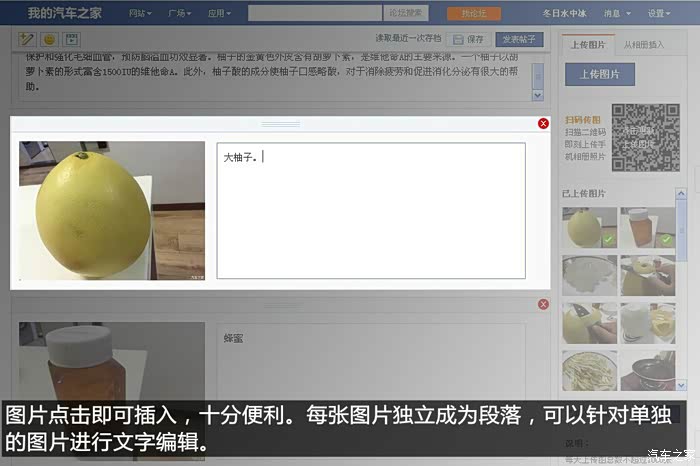Click the blue 上传图片 button
The width and height of the screenshot is (700, 466).
tap(600, 74)
